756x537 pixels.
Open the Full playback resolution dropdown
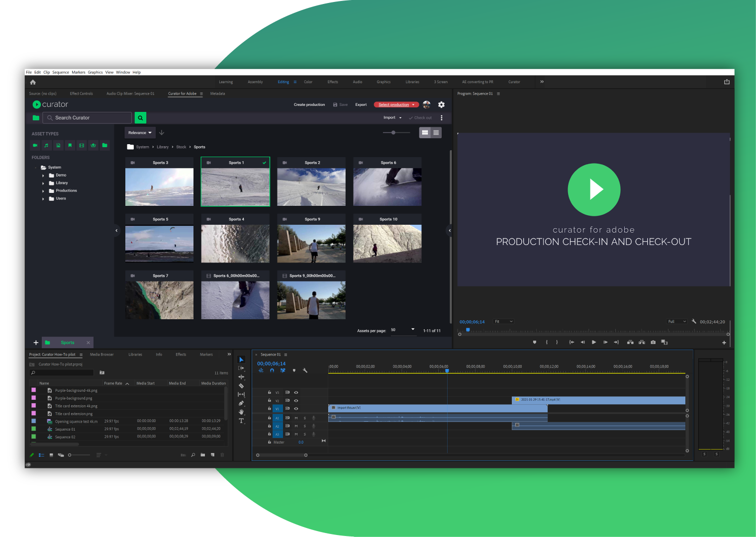coord(677,322)
